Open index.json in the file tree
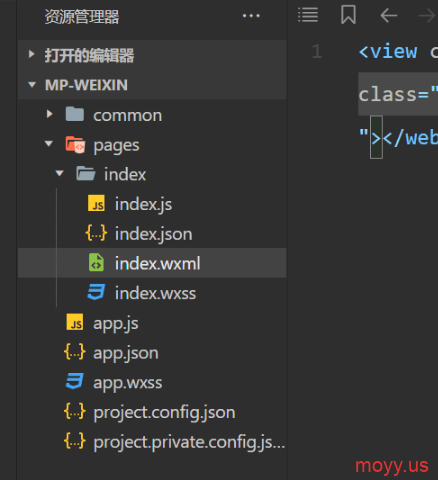Image resolution: width=438 pixels, height=480 pixels. click(152, 233)
